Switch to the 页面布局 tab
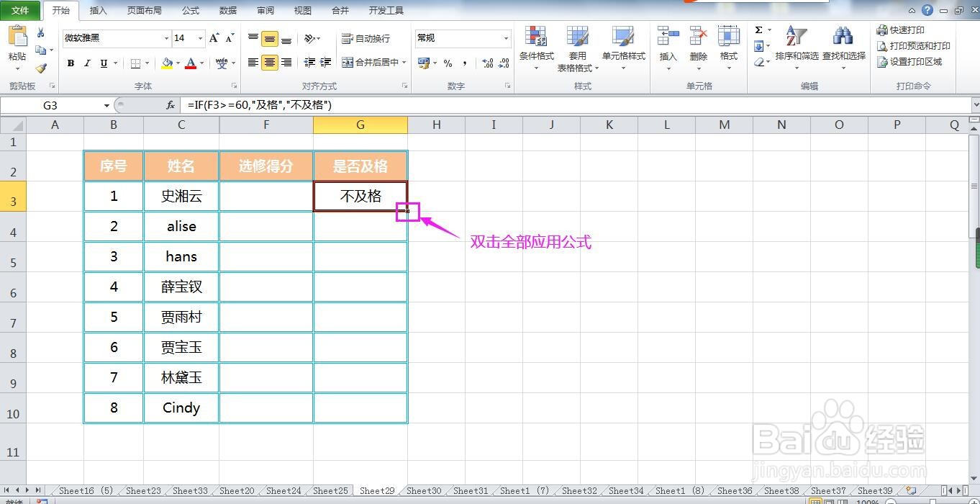This screenshot has width=980, height=504. [144, 11]
